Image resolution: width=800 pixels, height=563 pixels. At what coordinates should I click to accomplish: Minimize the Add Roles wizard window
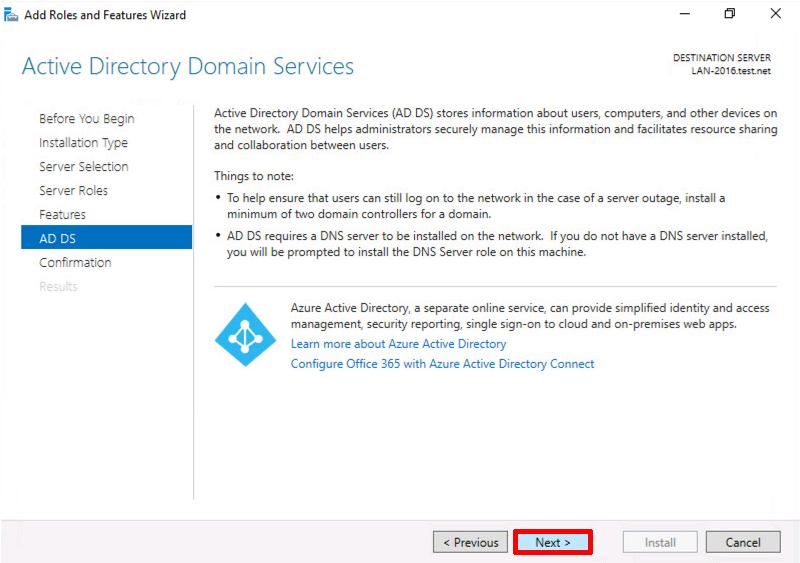click(x=685, y=14)
